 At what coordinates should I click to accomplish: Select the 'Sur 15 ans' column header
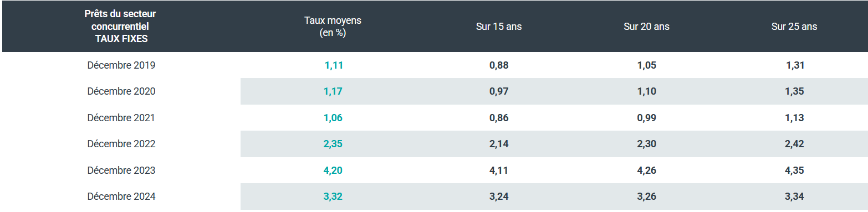pos(499,27)
